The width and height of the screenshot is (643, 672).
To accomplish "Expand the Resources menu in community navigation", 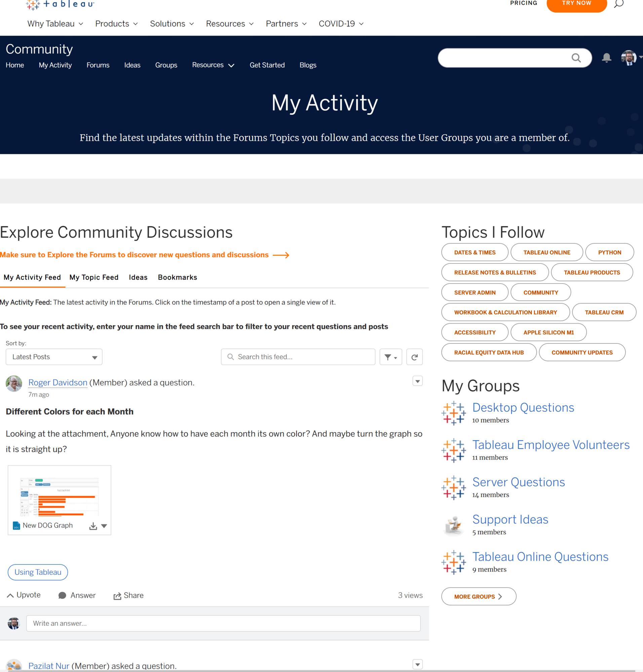I will (213, 65).
